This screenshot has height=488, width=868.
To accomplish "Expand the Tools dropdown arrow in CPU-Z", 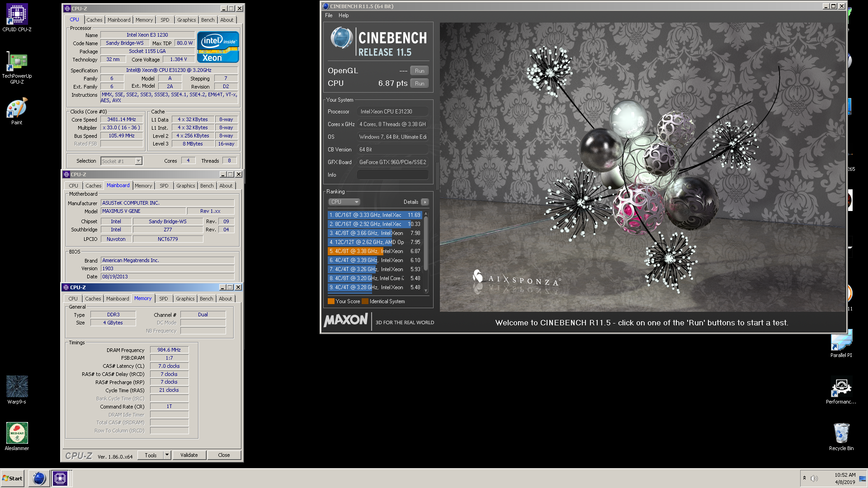I will [167, 455].
